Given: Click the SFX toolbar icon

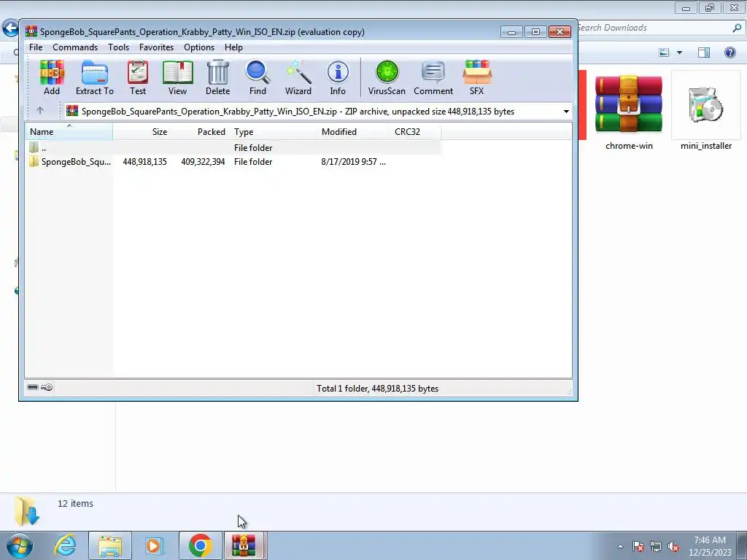Looking at the screenshot, I should 477,77.
